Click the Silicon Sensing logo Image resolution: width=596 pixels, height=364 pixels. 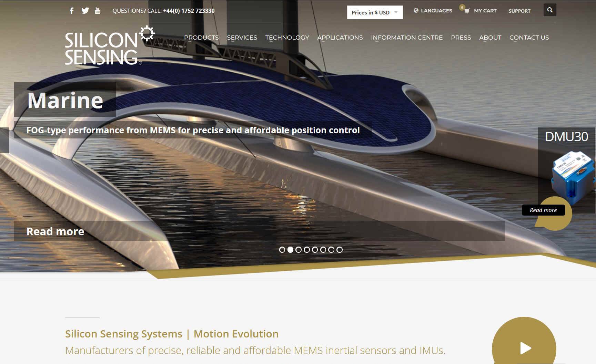110,45
